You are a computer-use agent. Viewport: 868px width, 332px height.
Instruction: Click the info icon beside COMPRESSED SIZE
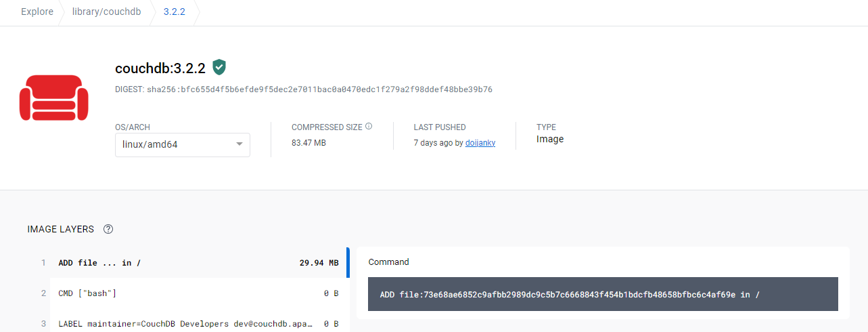(x=369, y=126)
